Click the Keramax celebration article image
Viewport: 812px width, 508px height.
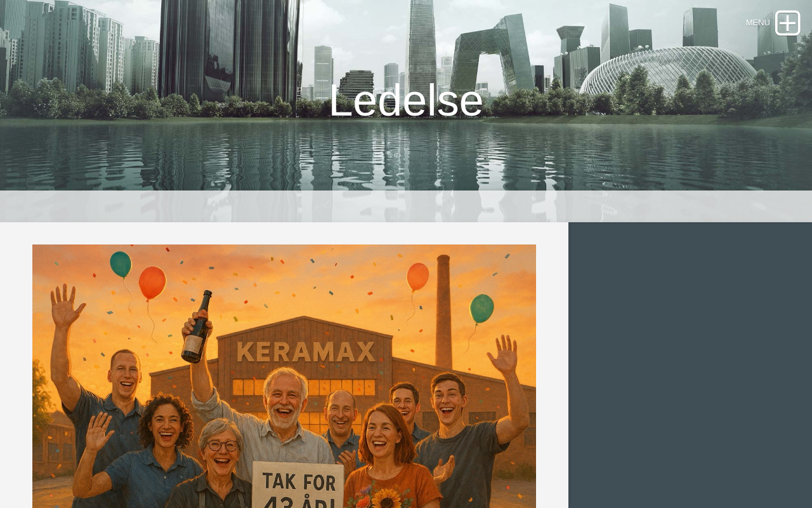tap(284, 376)
